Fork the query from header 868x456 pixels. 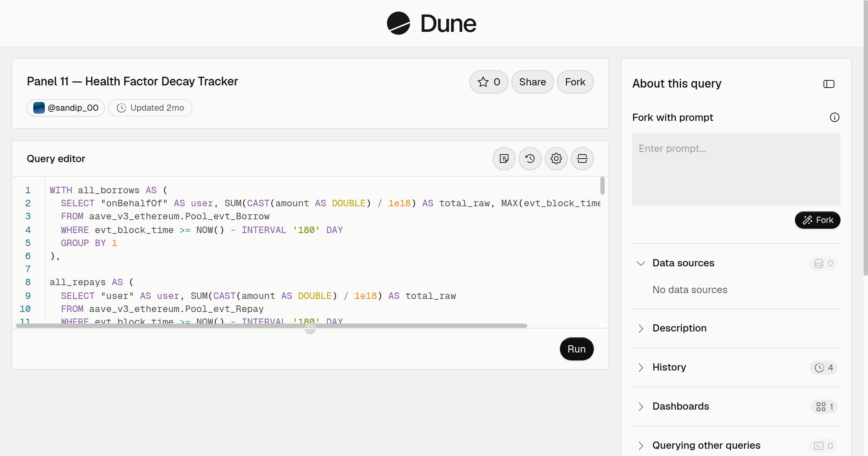(575, 82)
